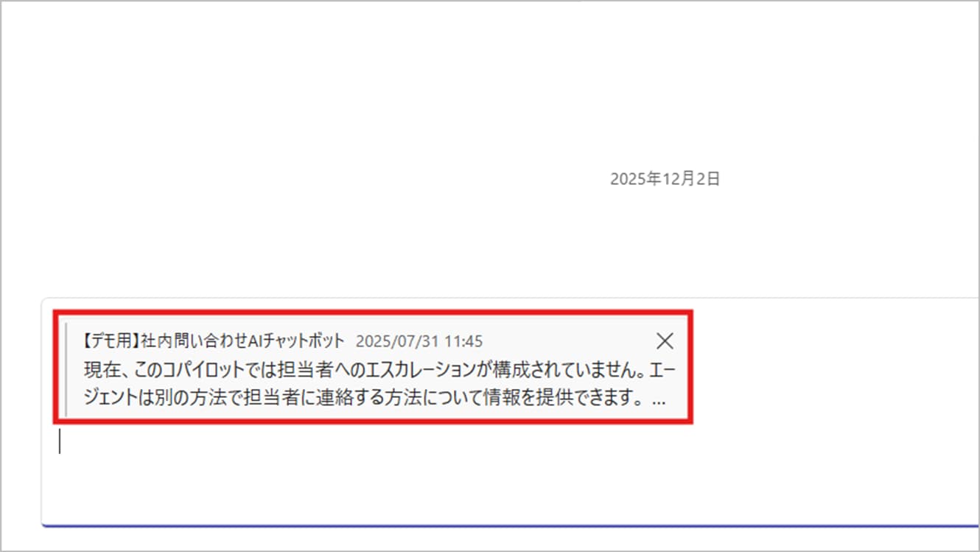980x552 pixels.
Task: Click the gray vertical quote bar
Action: click(66, 368)
